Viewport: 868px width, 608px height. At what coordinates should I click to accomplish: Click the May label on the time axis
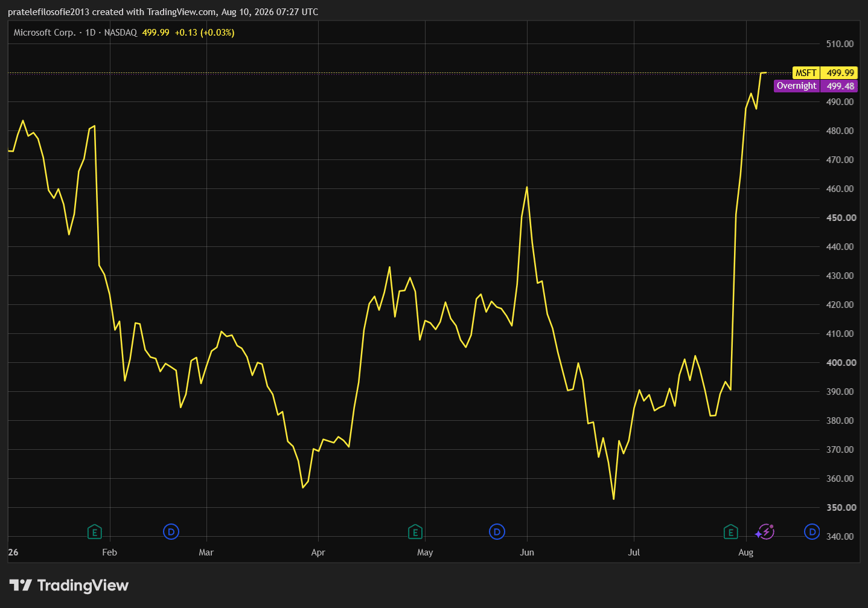(x=425, y=552)
